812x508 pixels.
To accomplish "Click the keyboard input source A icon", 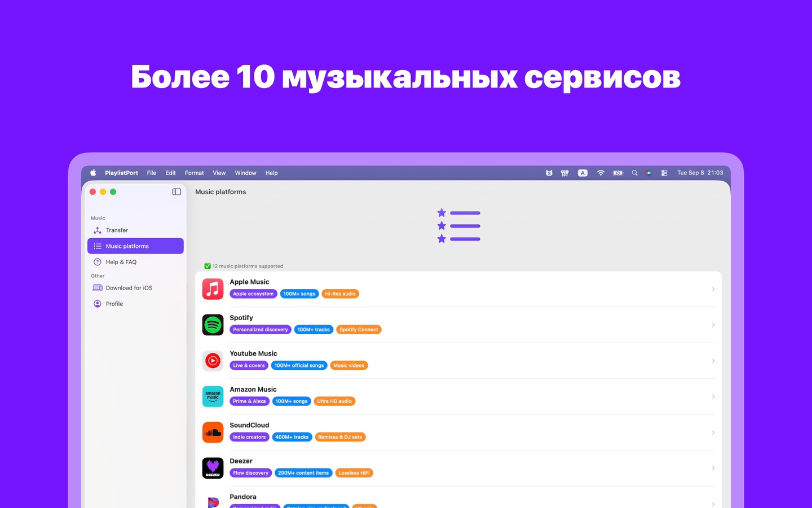I will click(x=582, y=173).
